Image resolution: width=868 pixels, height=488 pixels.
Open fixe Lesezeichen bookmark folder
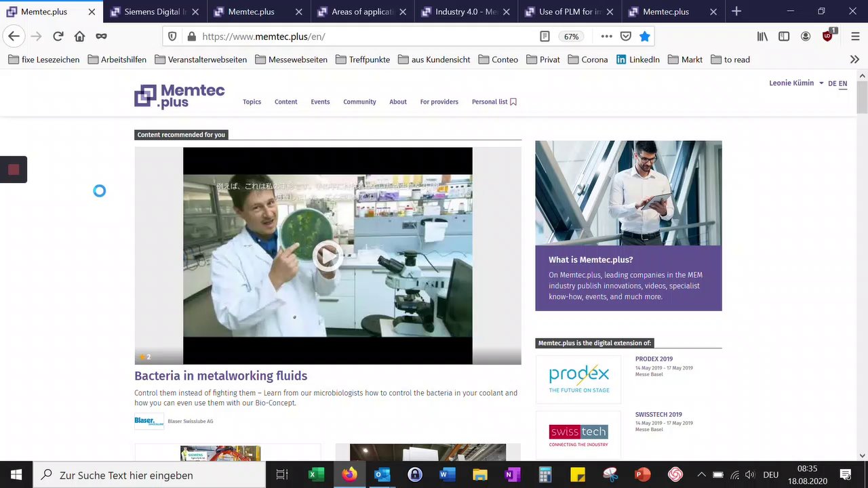[44, 60]
